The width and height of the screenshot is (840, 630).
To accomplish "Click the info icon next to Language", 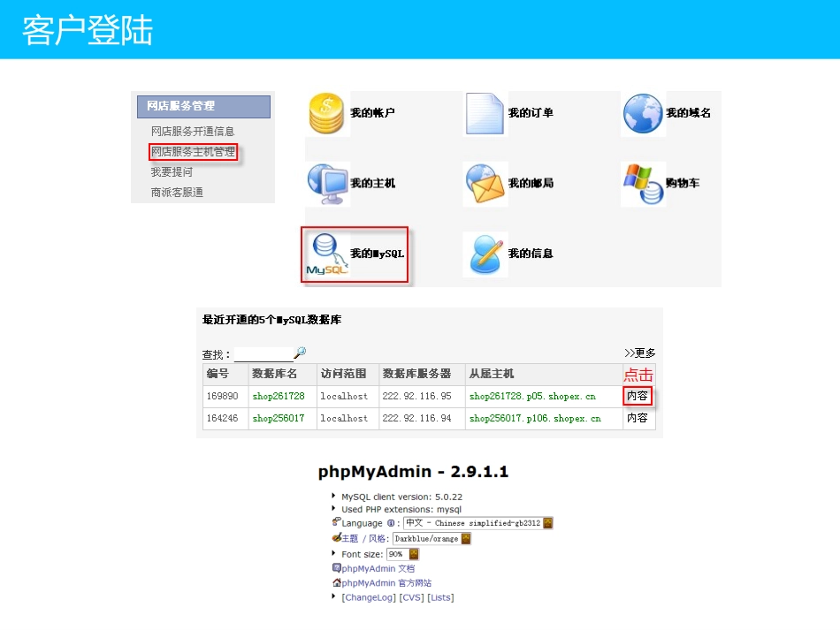I will pyautogui.click(x=391, y=523).
